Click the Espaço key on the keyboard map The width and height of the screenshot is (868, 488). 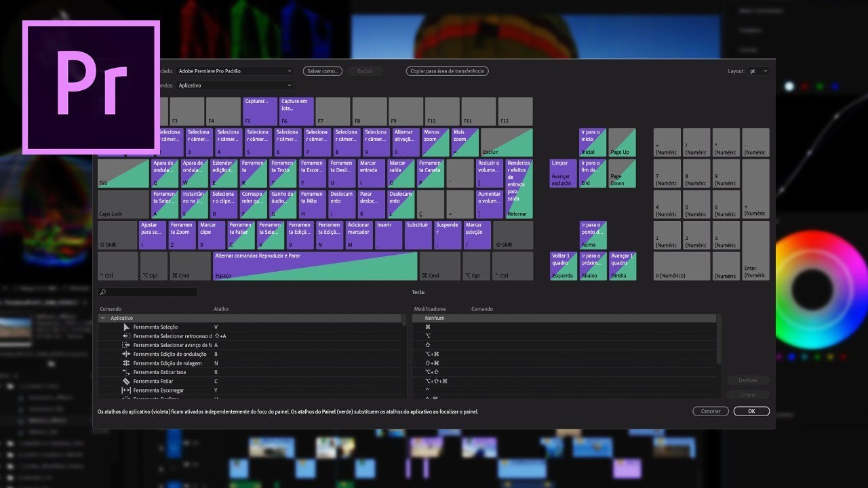(x=315, y=266)
